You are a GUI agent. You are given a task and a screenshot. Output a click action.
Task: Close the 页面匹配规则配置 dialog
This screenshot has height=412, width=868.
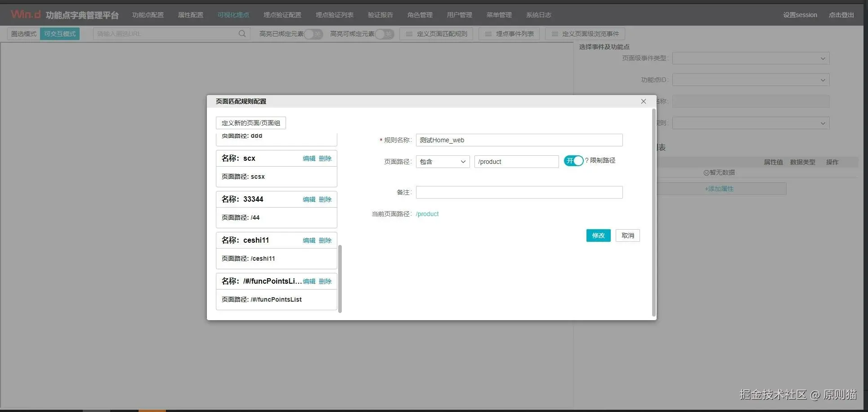pyautogui.click(x=644, y=101)
